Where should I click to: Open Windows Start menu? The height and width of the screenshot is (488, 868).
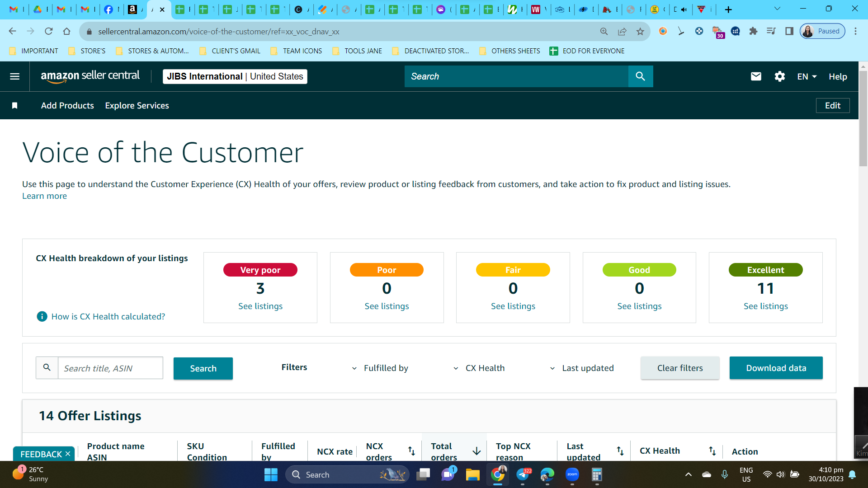(x=271, y=474)
